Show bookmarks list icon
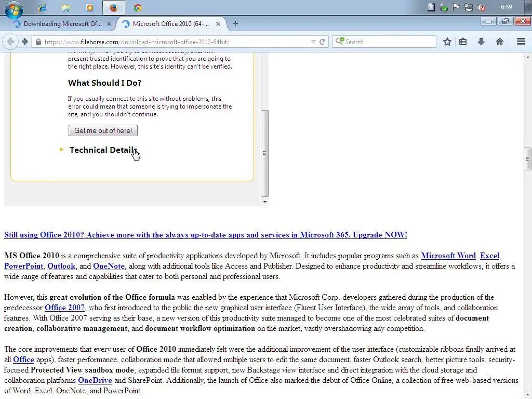This screenshot has height=399, width=532. tap(463, 42)
